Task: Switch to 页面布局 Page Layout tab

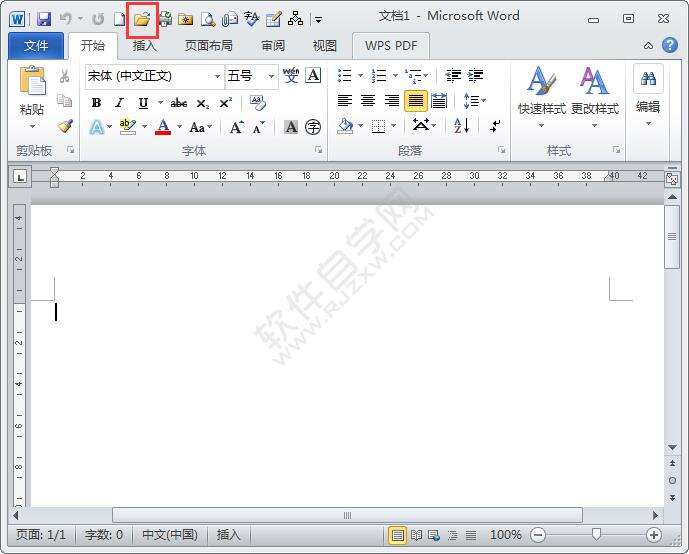Action: pyautogui.click(x=209, y=46)
